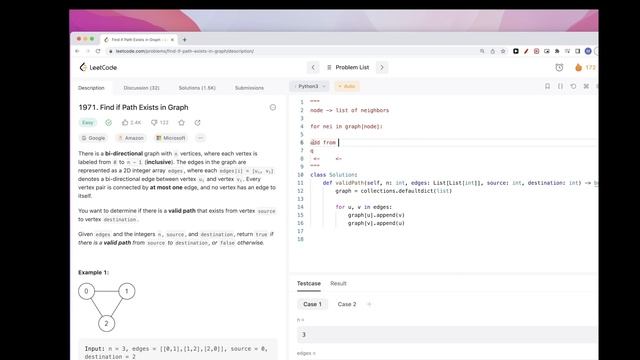
Task: Click the share problem icon
Action: [x=198, y=122]
